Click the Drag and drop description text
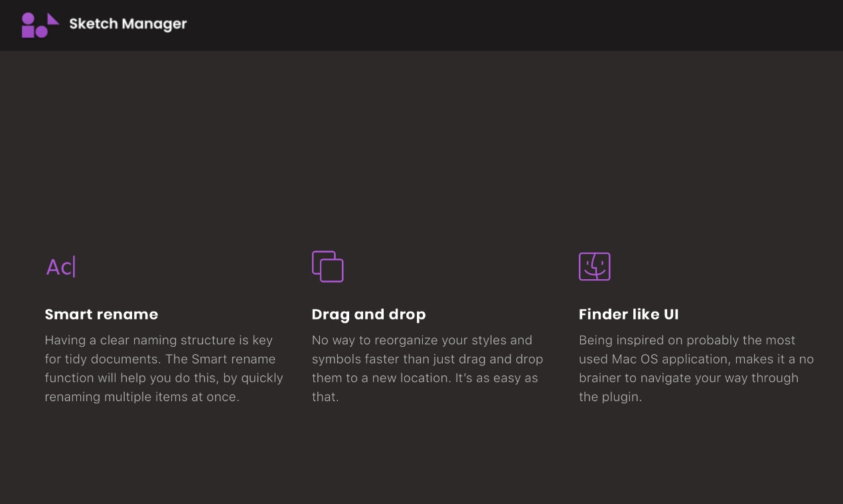843x504 pixels. (x=427, y=368)
